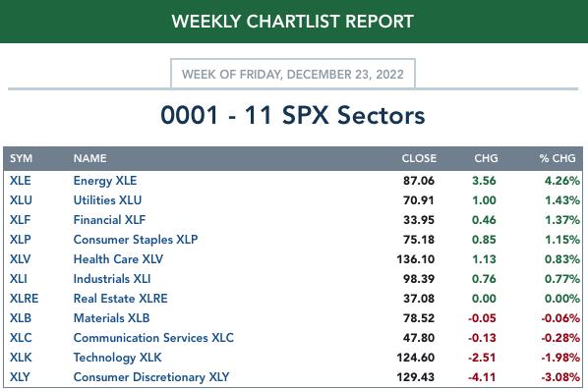Click the XLY symbol link

pyautogui.click(x=20, y=377)
